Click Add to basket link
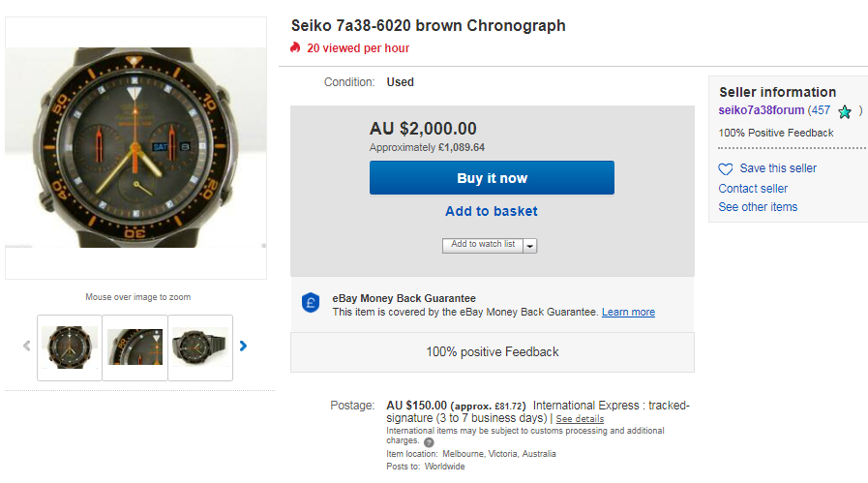Screen dimensions: 868x483 click(x=492, y=211)
